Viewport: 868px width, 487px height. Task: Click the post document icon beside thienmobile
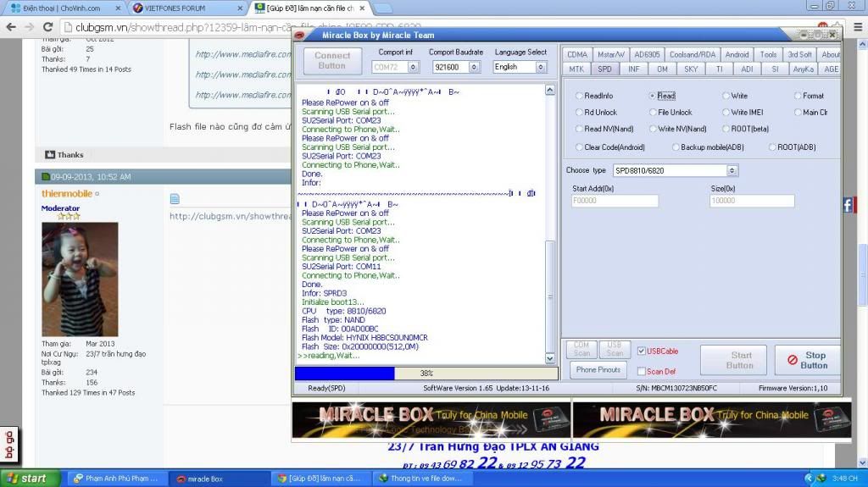[175, 199]
